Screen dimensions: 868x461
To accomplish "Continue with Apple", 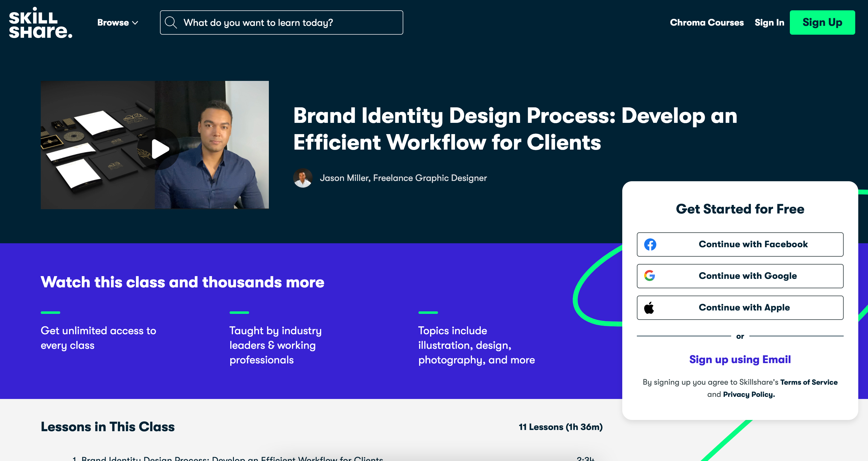I will [740, 308].
